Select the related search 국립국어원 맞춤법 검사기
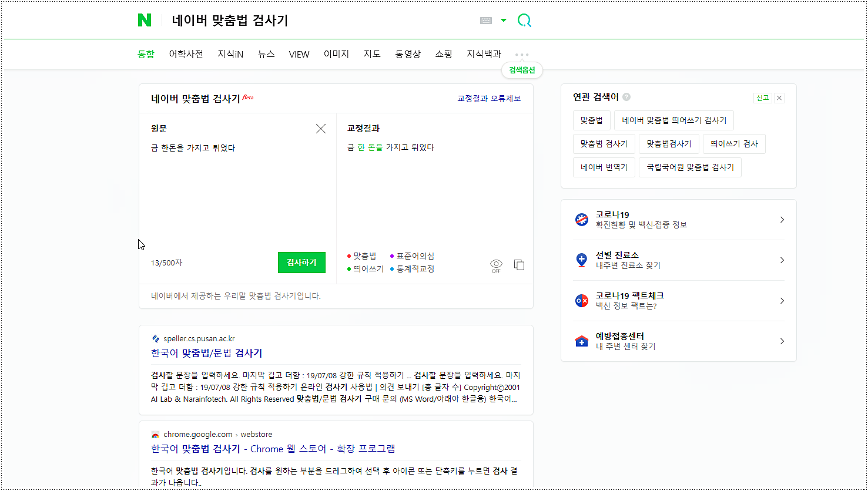The height and width of the screenshot is (491, 868). [690, 167]
